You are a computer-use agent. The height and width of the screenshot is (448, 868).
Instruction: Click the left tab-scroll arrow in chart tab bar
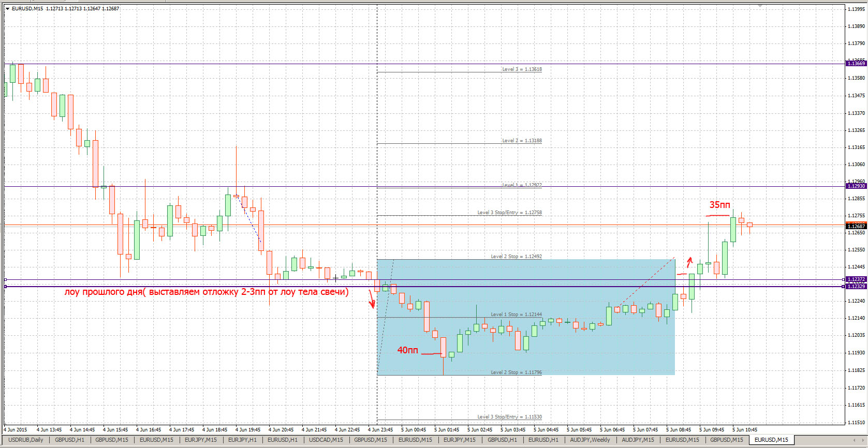(x=855, y=440)
